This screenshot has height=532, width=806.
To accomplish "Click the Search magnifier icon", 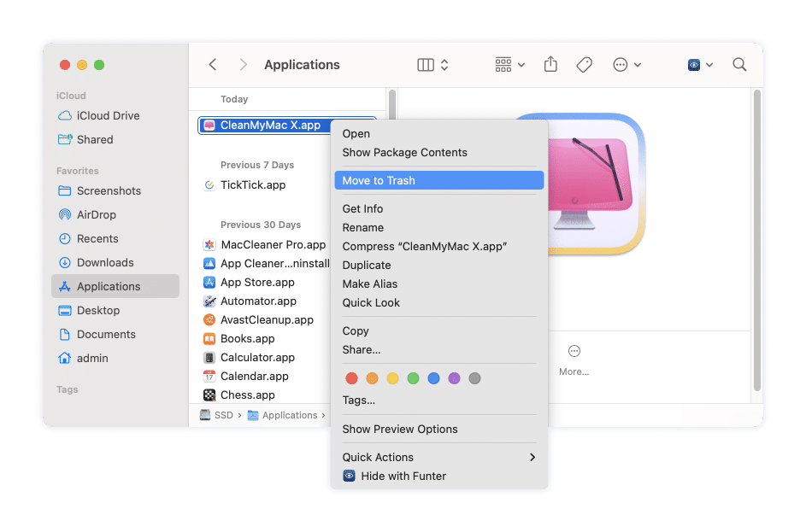I will point(739,65).
